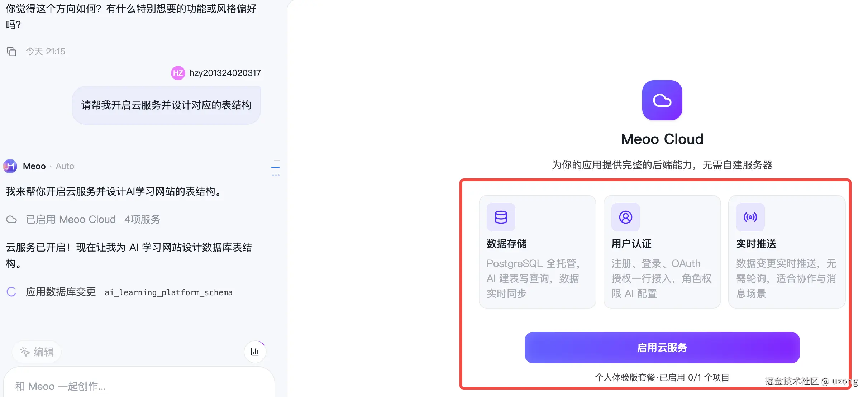Click the Meoo assistant avatar icon

(x=10, y=166)
